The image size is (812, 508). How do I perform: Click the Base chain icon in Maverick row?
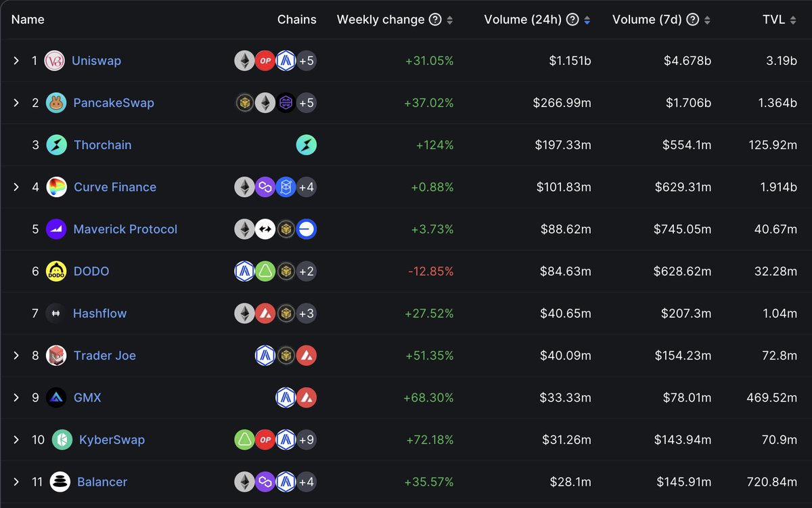click(307, 229)
